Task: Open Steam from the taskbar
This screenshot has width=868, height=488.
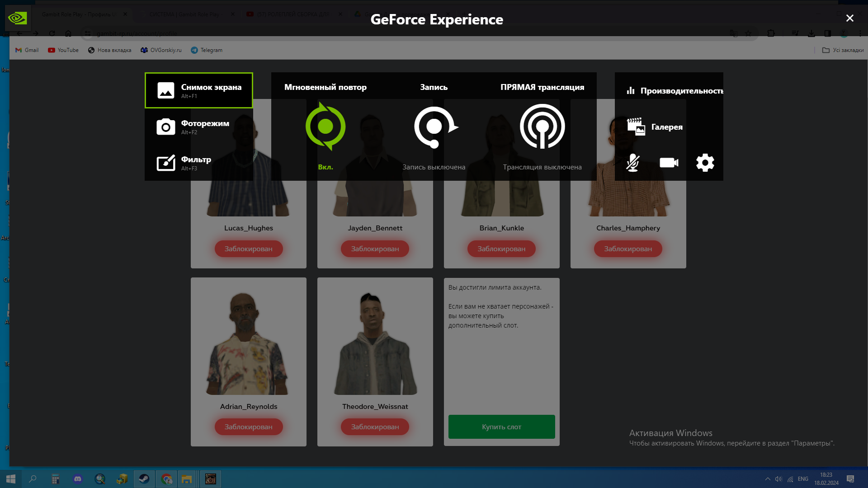Action: point(144,479)
